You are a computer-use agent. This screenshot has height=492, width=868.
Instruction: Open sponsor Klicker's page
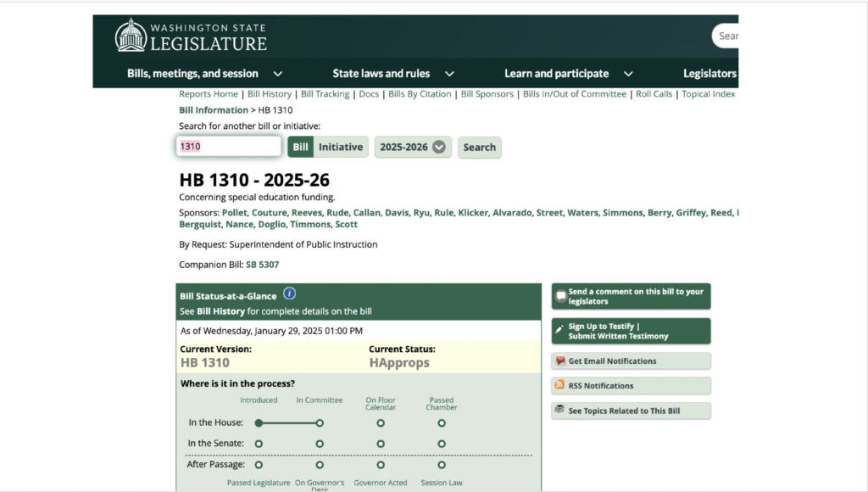(473, 213)
